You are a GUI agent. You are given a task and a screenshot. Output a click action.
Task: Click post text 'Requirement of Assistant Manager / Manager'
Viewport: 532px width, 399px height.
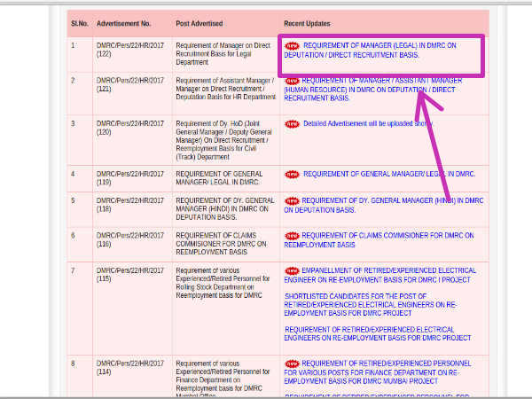tap(226, 89)
